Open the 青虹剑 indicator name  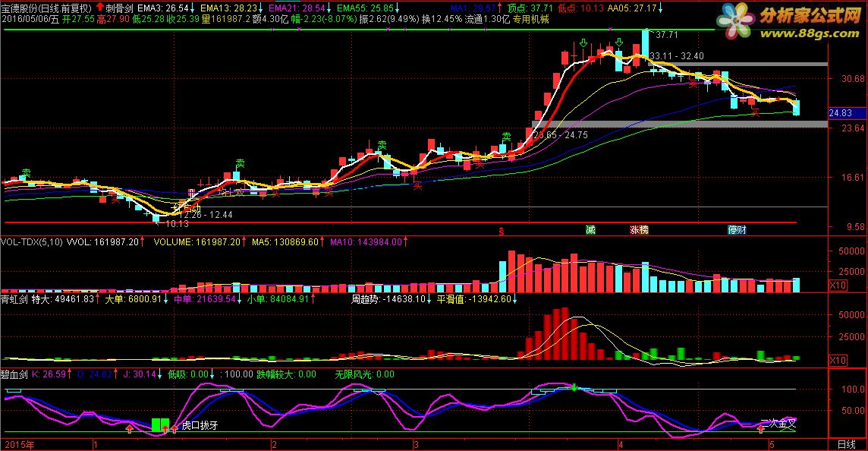point(14,299)
